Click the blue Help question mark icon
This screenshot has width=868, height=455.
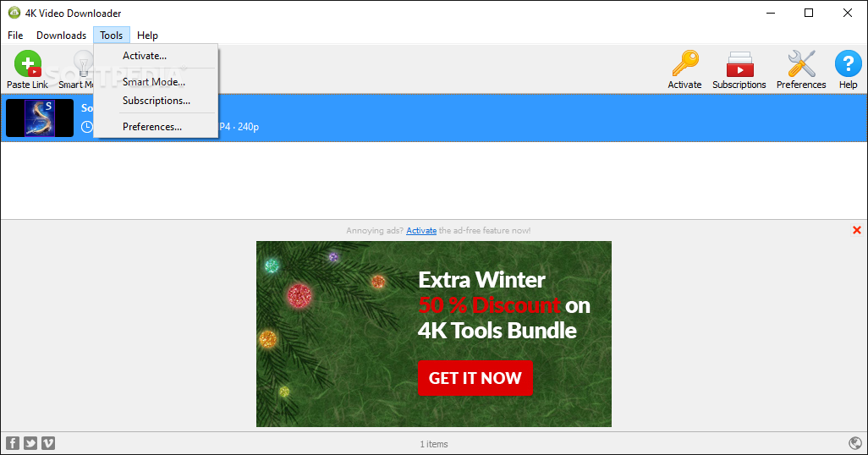(x=848, y=63)
